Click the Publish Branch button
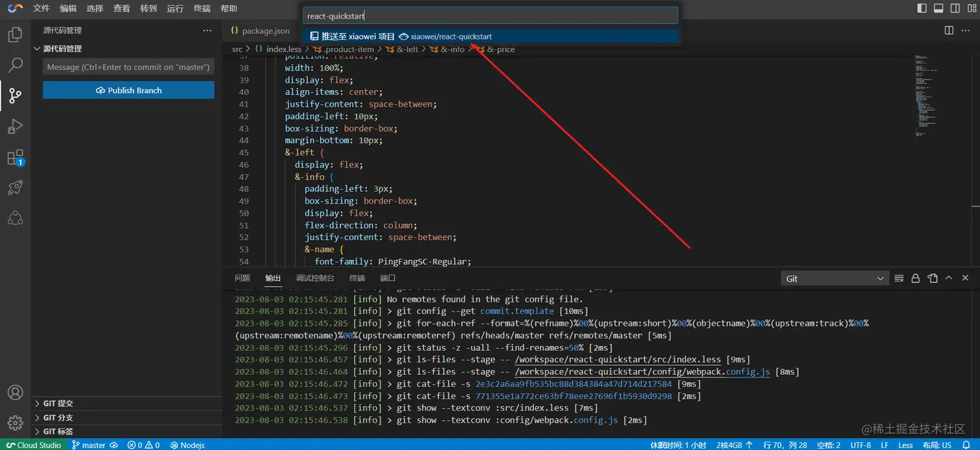 tap(128, 90)
